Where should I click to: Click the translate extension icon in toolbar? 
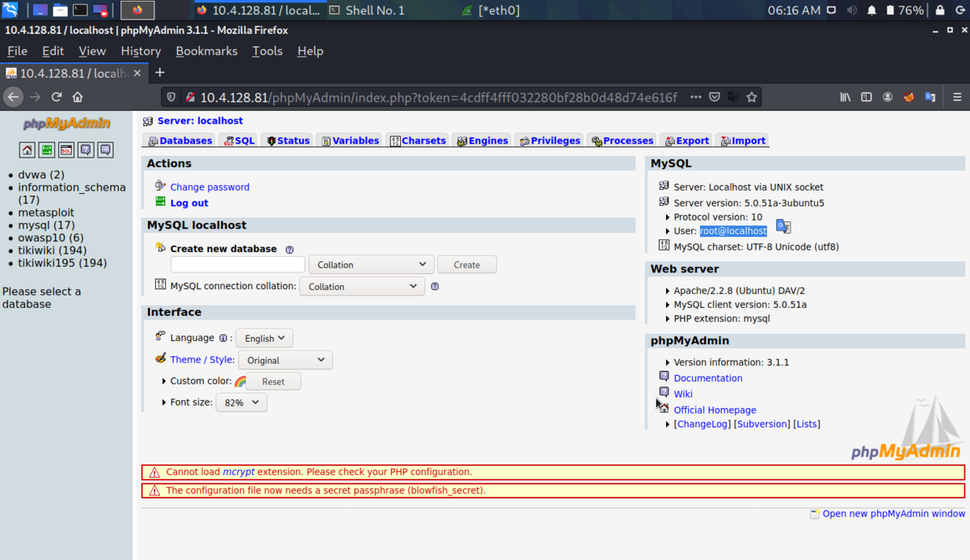[x=930, y=97]
